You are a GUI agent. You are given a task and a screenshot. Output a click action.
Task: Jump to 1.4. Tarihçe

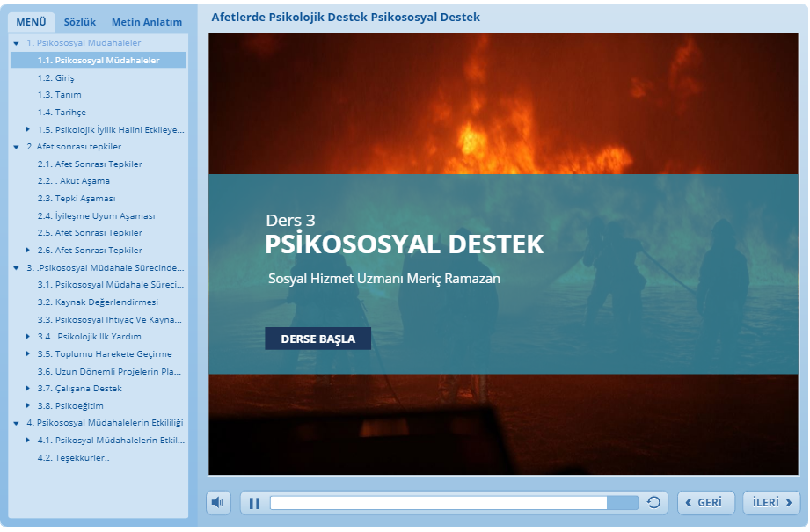coord(62,112)
